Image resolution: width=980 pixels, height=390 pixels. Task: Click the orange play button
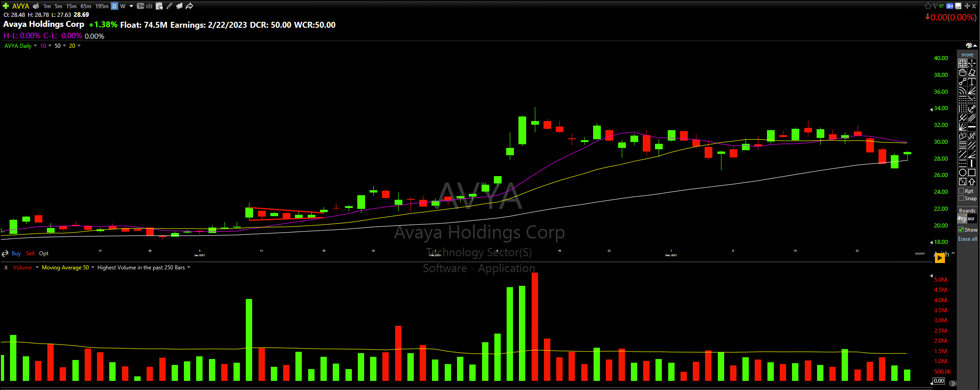939,258
